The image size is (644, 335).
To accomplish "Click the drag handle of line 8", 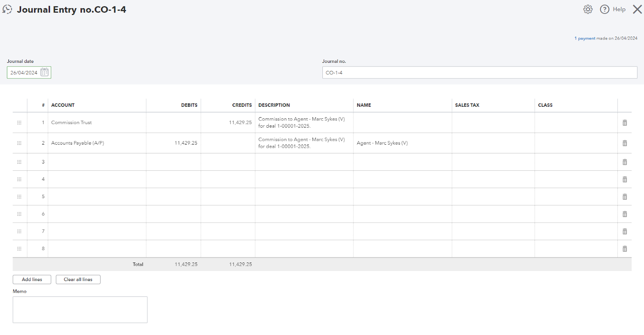I will tap(19, 248).
